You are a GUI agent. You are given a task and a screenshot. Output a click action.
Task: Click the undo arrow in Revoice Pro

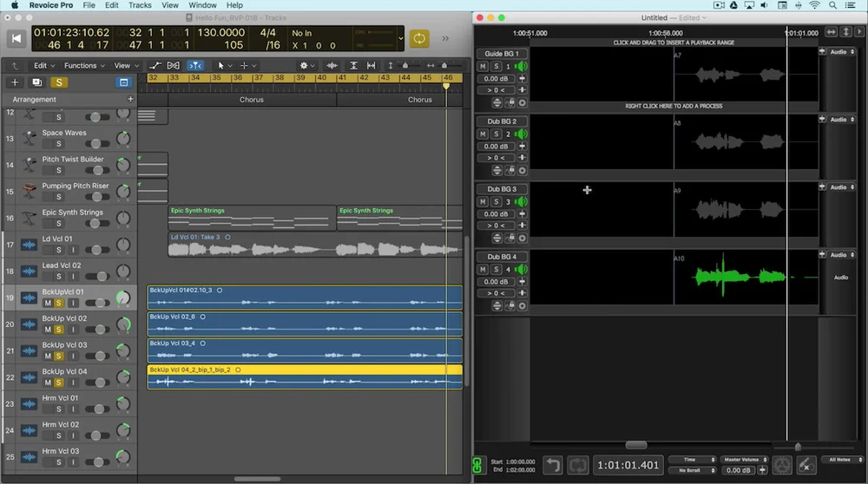tap(552, 465)
